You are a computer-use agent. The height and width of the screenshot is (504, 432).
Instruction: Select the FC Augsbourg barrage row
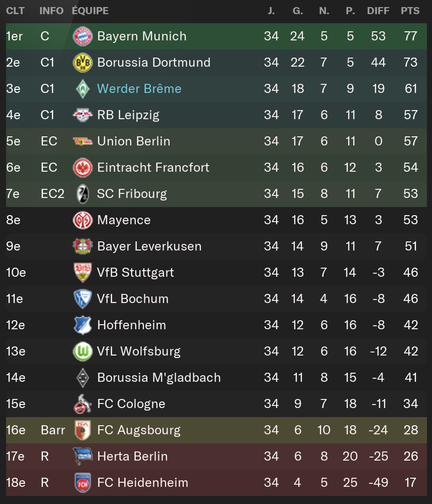217,430
